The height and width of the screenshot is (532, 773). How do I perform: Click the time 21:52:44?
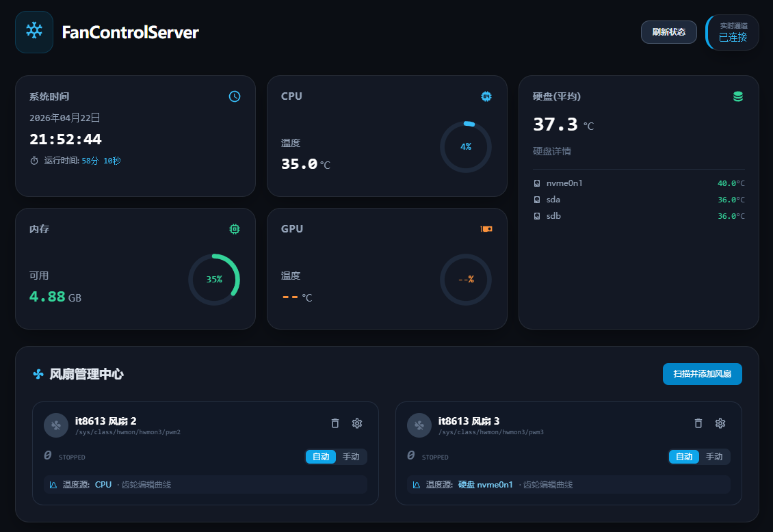tap(65, 139)
